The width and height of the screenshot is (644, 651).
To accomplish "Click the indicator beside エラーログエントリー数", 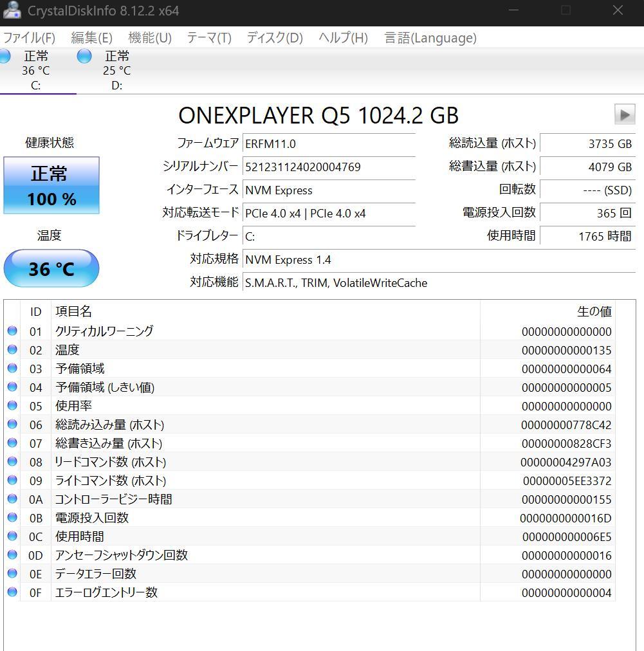I will pos(12,592).
